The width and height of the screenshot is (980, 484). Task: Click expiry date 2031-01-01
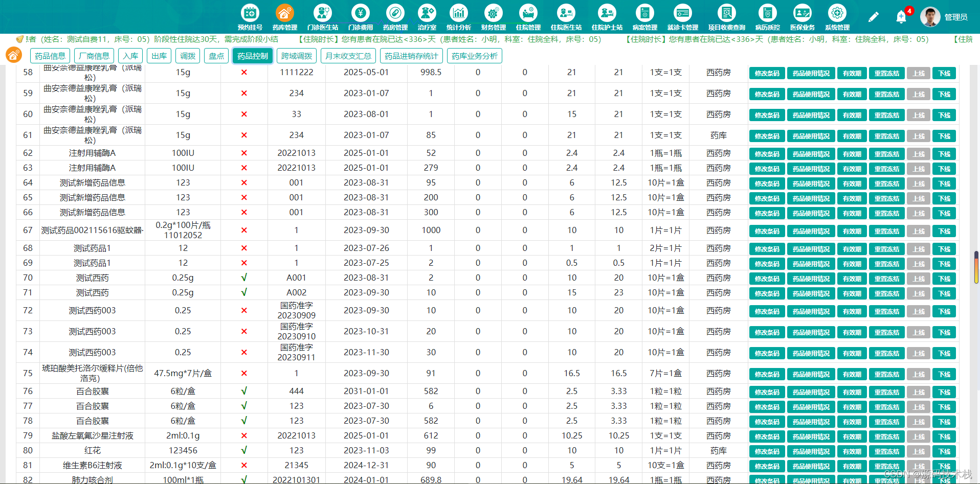366,391
